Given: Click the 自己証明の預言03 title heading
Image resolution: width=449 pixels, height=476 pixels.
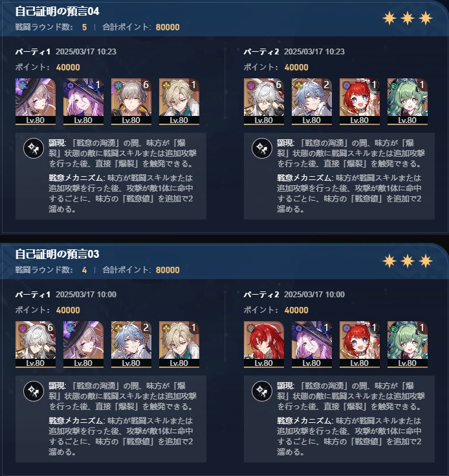Looking at the screenshot, I should tap(58, 254).
